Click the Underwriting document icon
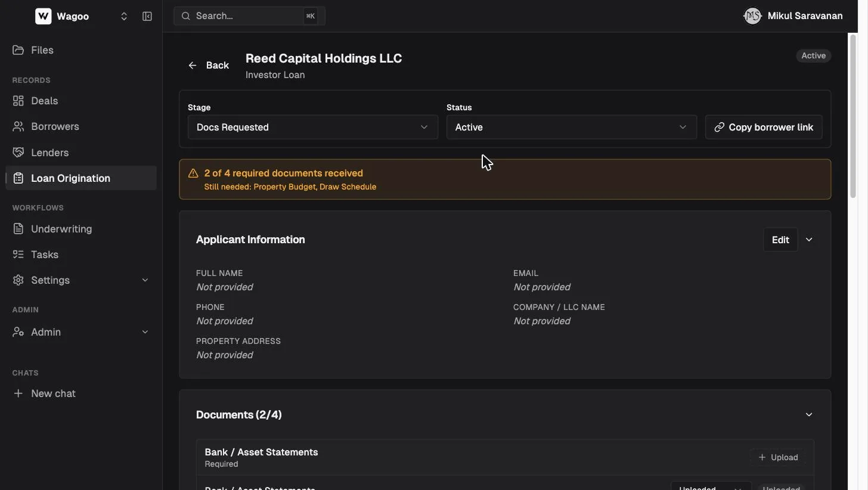Image resolution: width=868 pixels, height=490 pixels. tap(18, 229)
